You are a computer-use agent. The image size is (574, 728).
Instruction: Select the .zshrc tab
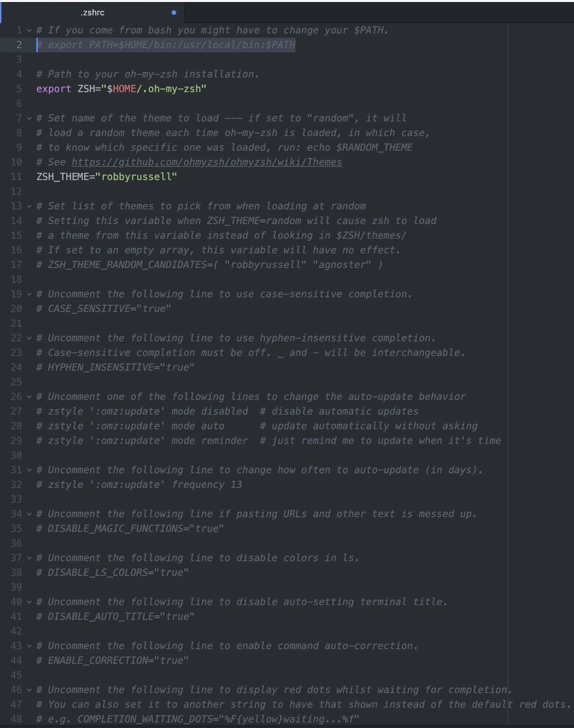point(93,13)
